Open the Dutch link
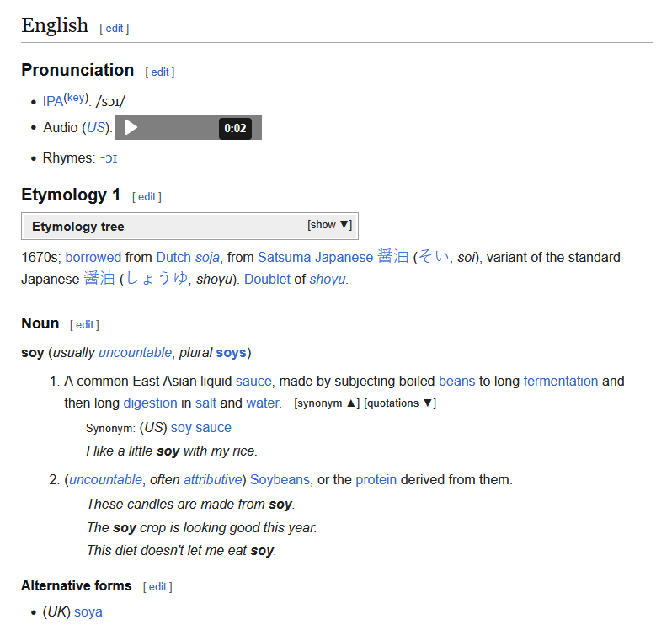 (x=173, y=257)
